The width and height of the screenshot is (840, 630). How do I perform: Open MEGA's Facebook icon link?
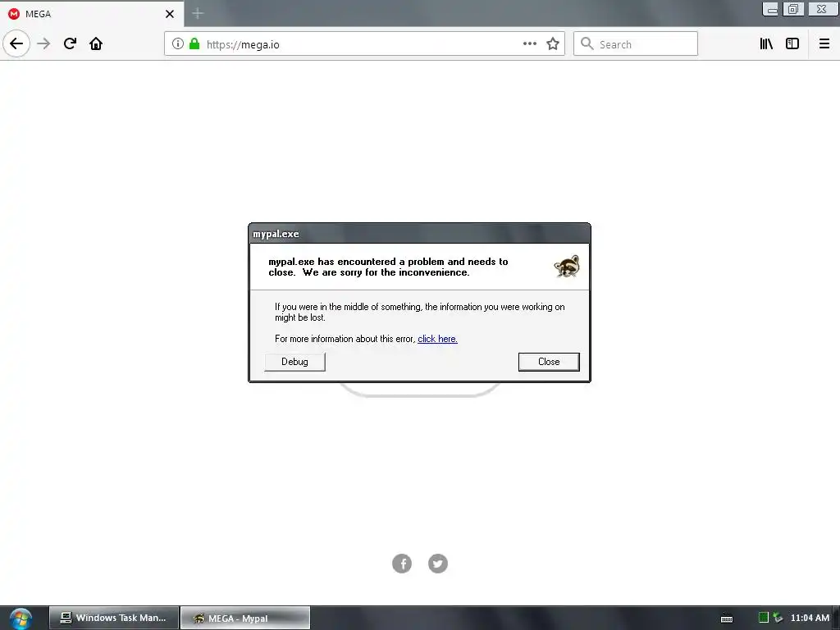coord(402,564)
